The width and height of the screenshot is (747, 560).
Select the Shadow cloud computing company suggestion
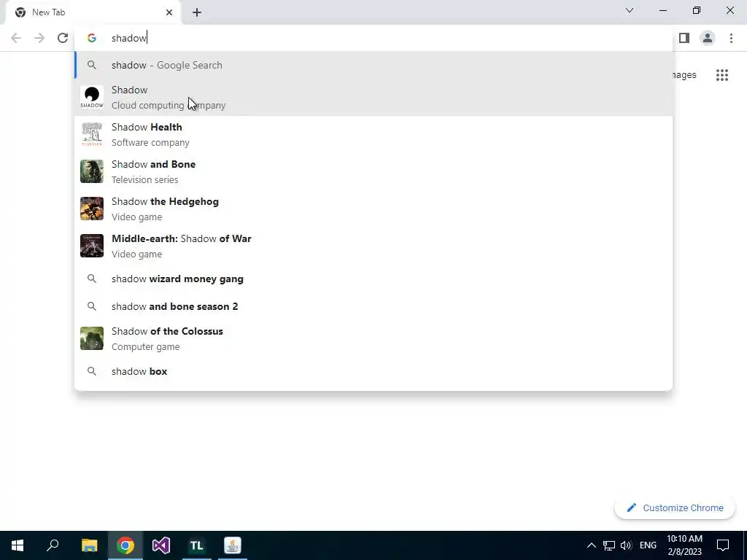coord(373,97)
